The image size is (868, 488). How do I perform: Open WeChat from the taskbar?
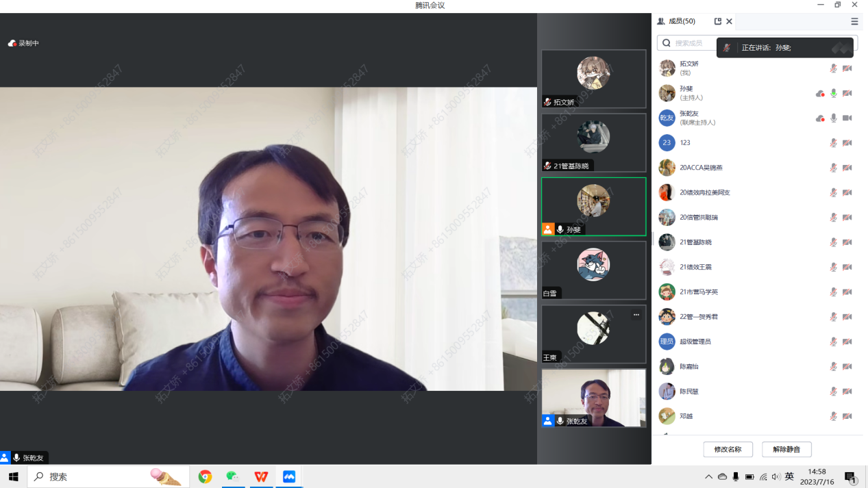(233, 476)
